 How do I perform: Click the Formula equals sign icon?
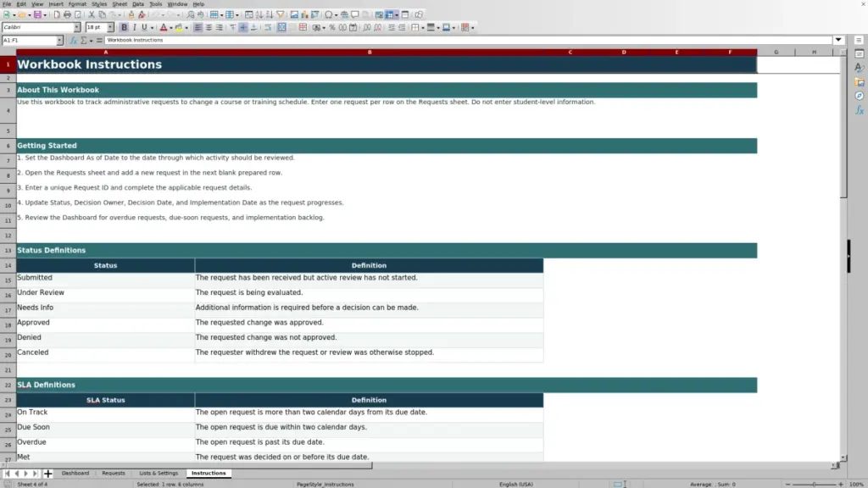(100, 41)
